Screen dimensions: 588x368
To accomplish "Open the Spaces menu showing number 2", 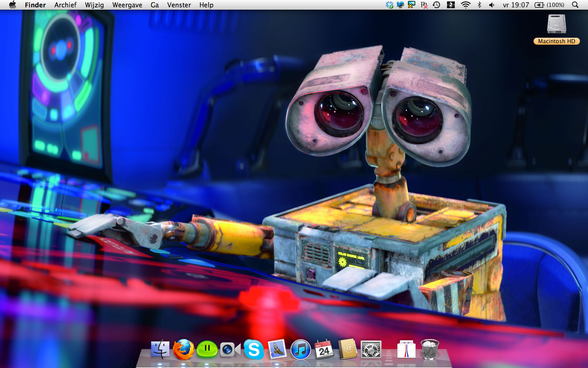I will [451, 5].
